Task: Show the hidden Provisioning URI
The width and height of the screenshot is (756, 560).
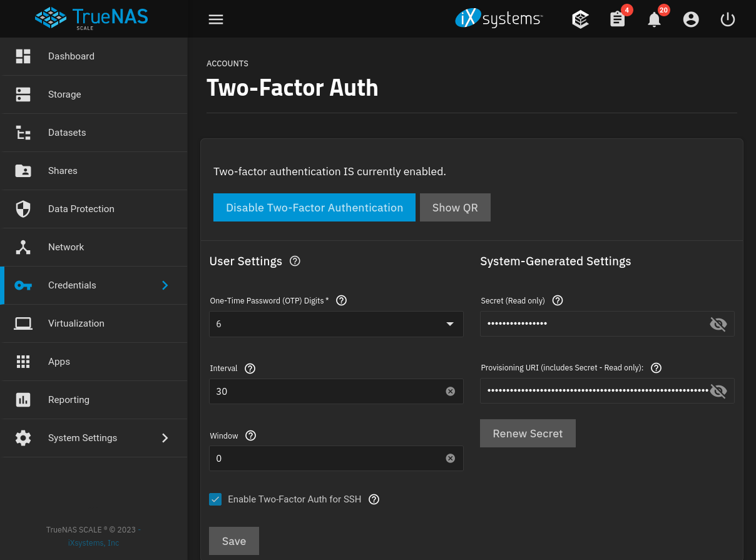Action: 718,390
